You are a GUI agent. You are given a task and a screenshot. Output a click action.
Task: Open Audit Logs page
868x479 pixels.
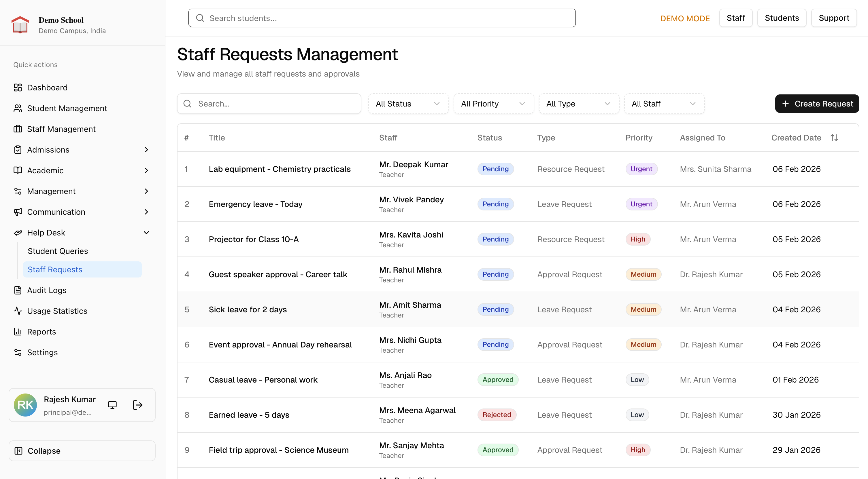coord(46,290)
